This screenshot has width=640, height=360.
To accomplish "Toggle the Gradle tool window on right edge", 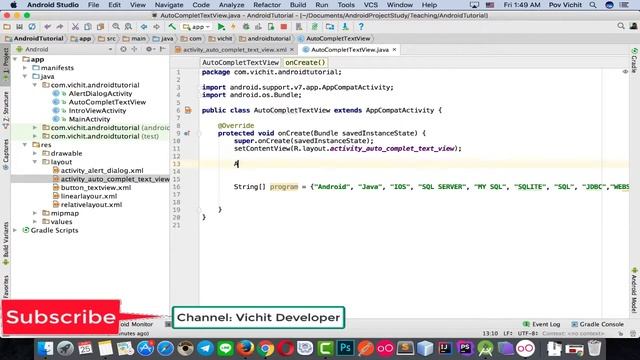I will click(x=634, y=60).
